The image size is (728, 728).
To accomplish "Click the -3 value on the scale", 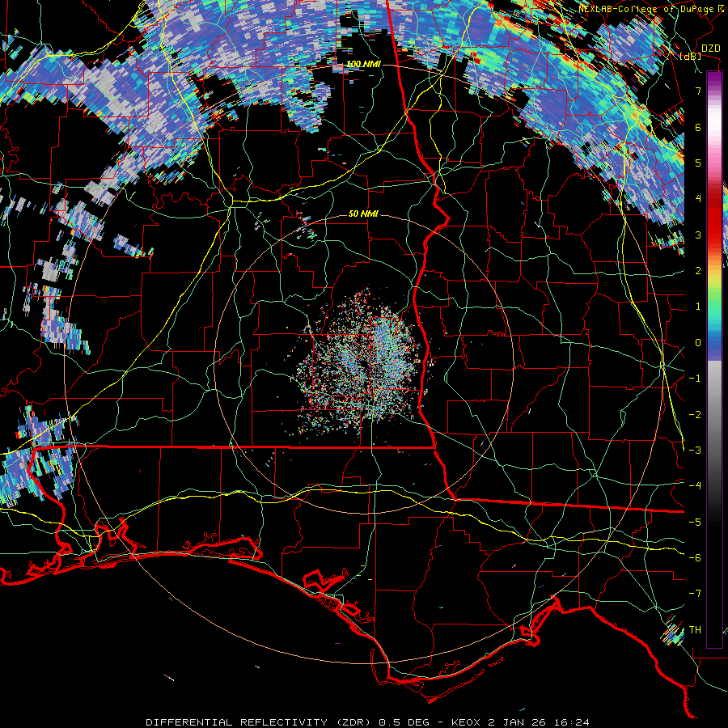I will pyautogui.click(x=695, y=451).
